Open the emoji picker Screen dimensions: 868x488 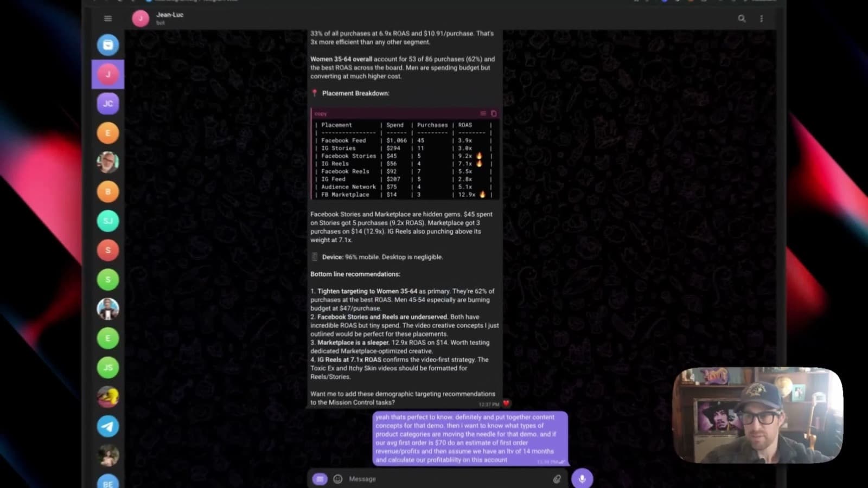click(x=338, y=479)
